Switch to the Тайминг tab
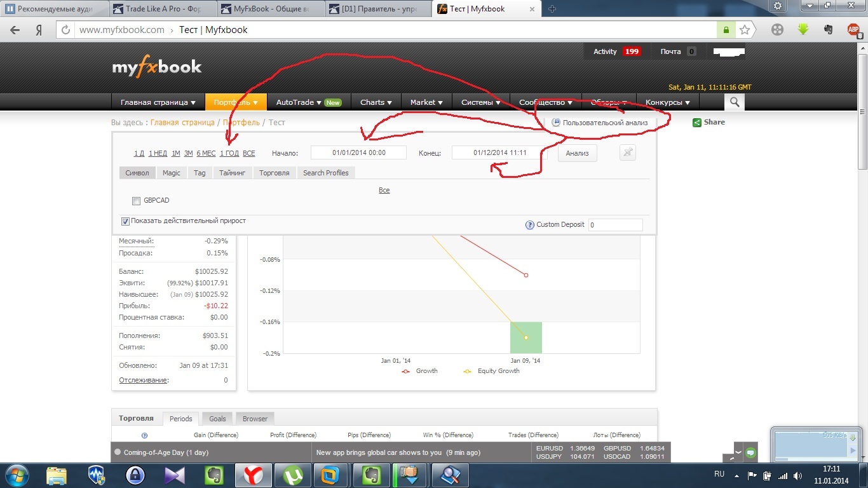Viewport: 868px width, 488px height. tap(232, 173)
